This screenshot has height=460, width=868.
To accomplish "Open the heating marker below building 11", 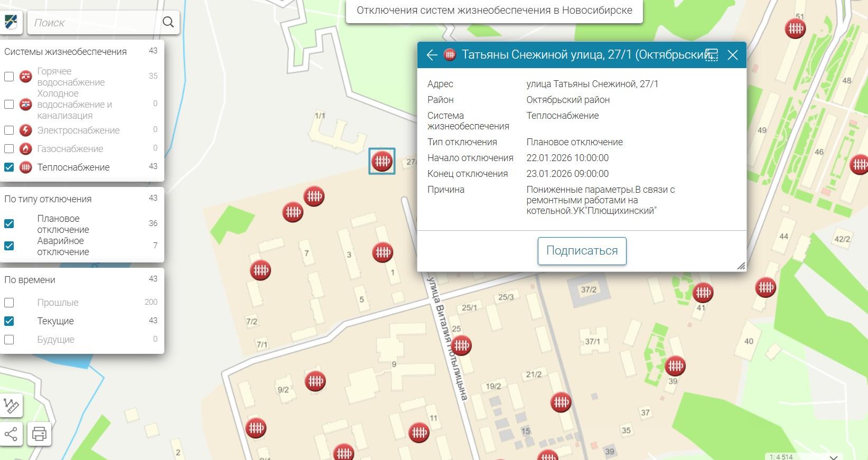I will tap(419, 433).
